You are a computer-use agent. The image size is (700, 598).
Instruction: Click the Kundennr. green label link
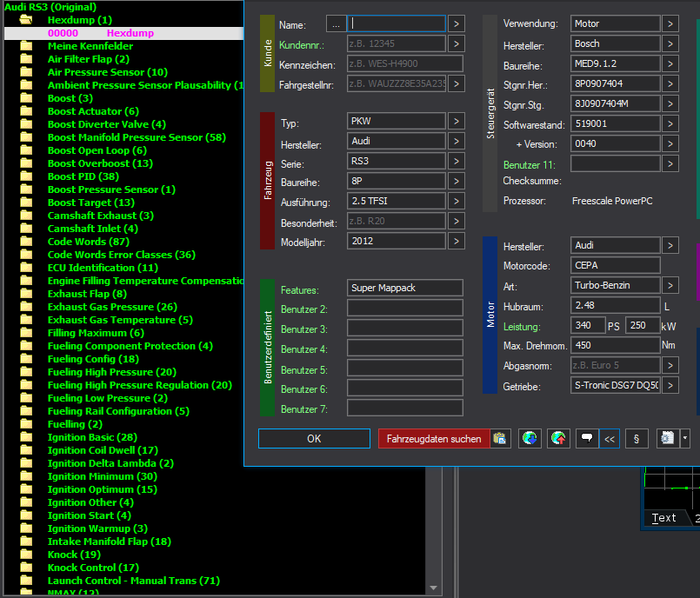click(302, 45)
